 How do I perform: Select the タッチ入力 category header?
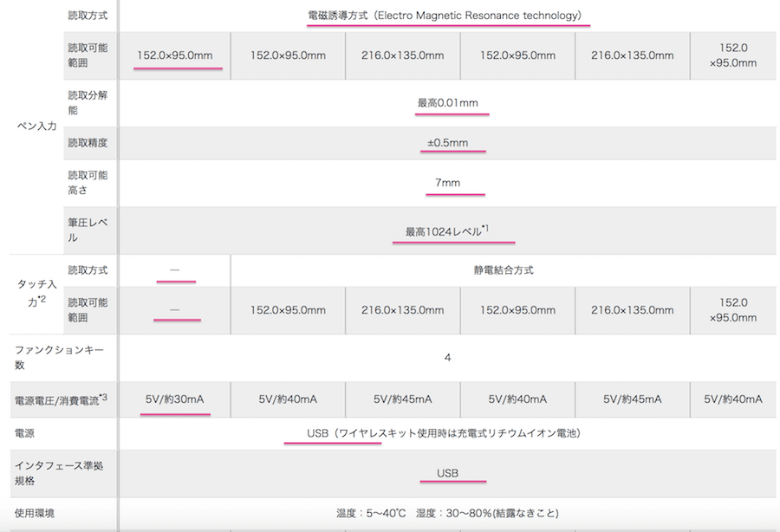tap(36, 293)
